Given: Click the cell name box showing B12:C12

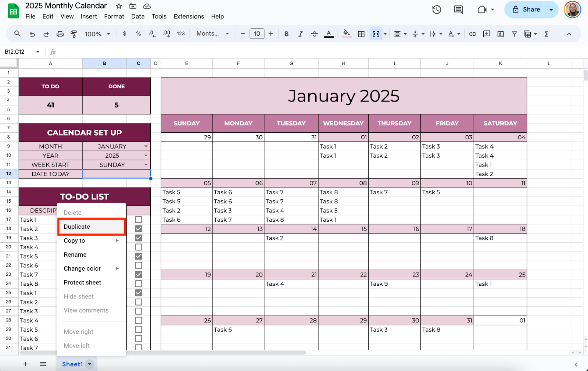Looking at the screenshot, I should (18, 52).
